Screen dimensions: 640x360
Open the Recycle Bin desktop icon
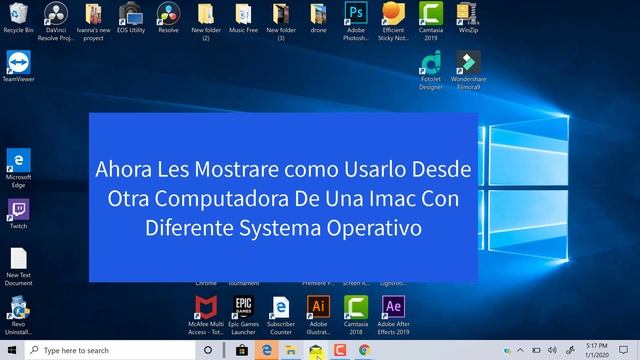[x=18, y=17]
